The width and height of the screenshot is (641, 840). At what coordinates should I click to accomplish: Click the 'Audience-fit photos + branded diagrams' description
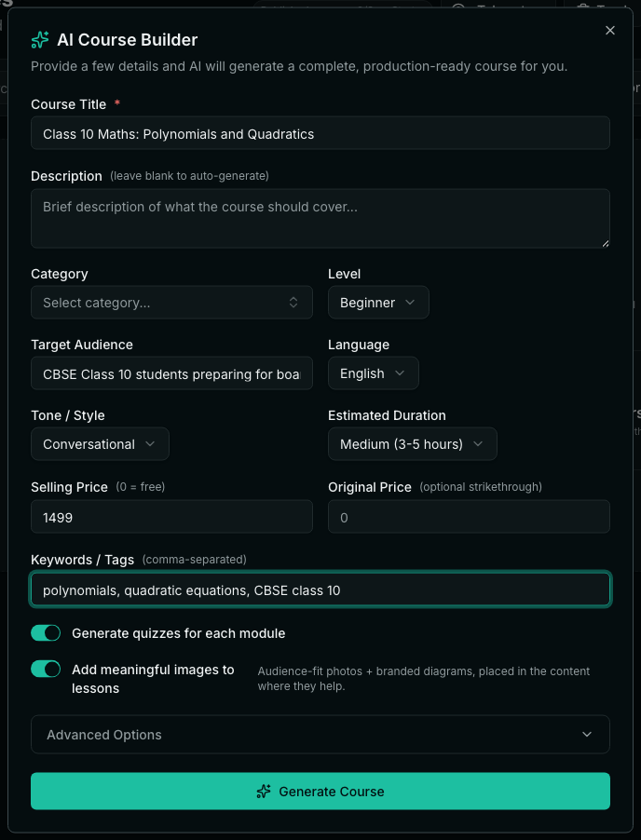424,679
